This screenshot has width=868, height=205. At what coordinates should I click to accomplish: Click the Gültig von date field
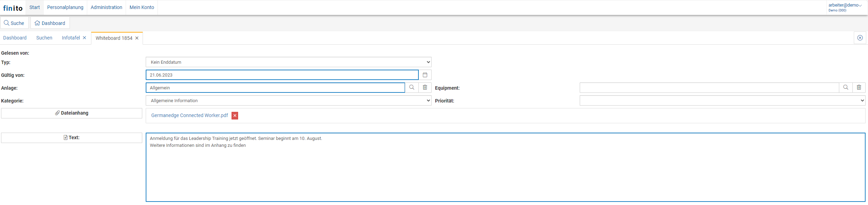[282, 75]
